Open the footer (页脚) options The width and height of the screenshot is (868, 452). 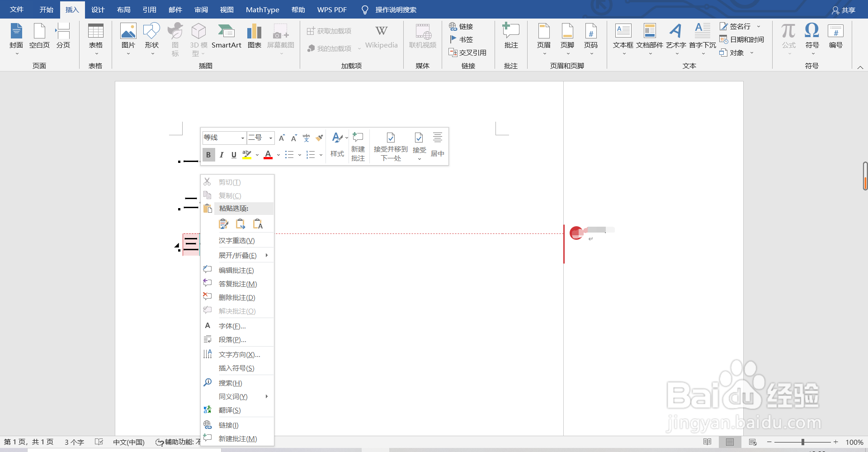tap(567, 38)
